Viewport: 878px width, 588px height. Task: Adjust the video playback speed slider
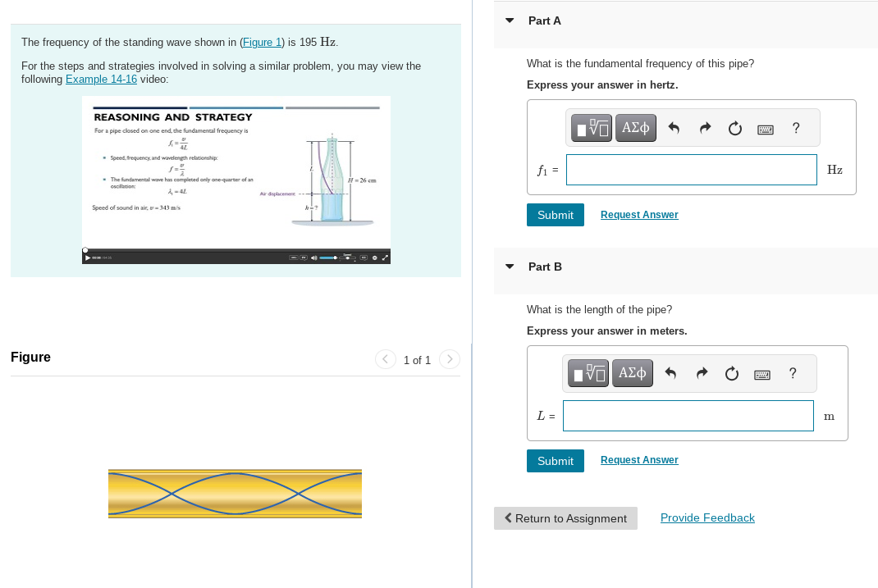tap(348, 258)
